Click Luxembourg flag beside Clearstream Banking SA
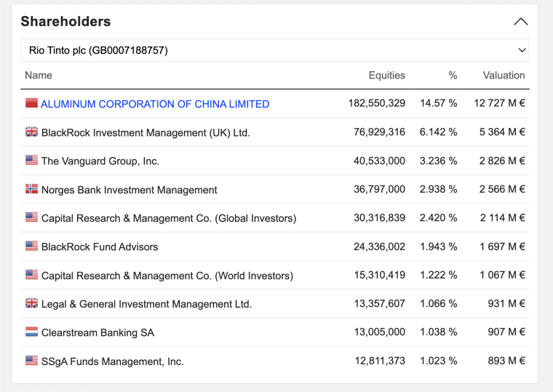Image resolution: width=553 pixels, height=392 pixels. coord(31,332)
